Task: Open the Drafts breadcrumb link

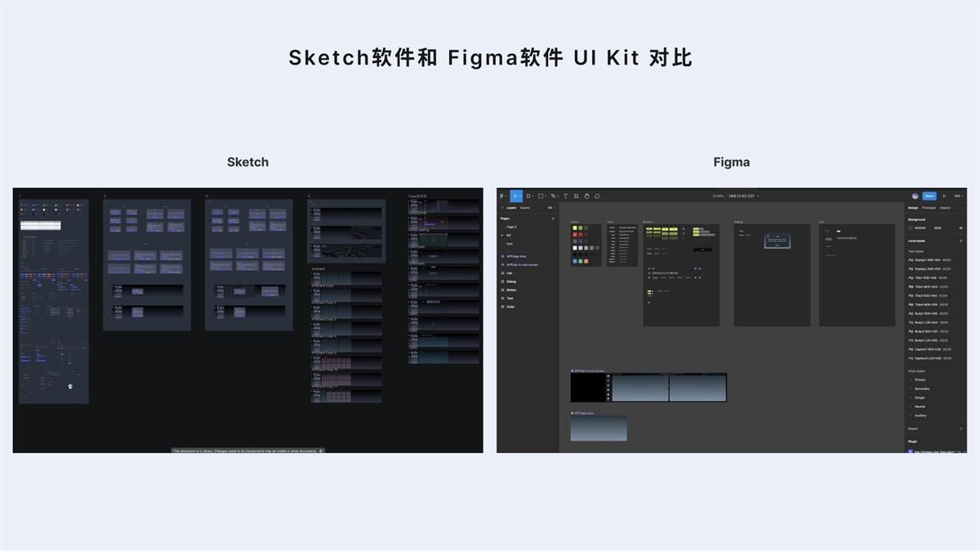Action: [718, 196]
